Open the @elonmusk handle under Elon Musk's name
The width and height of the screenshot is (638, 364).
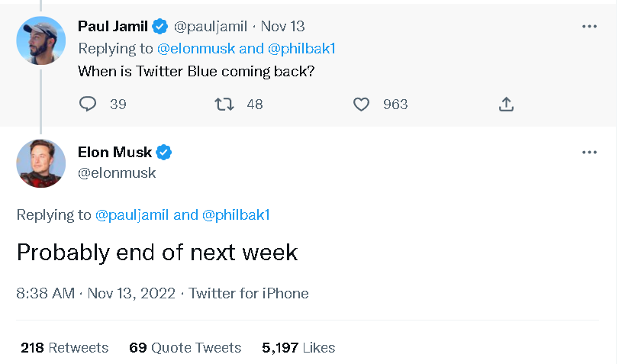[117, 172]
